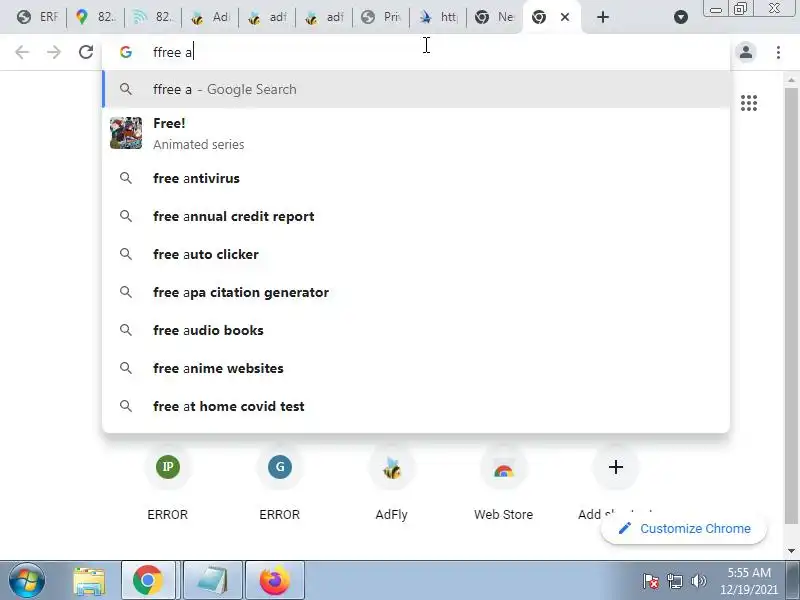This screenshot has width=800, height=600.
Task: Select the 'free anime websites' suggestion
Action: click(x=416, y=368)
